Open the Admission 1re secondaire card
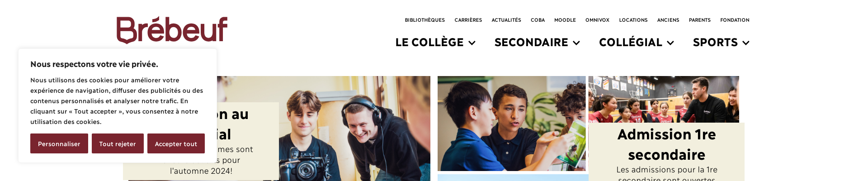868x181 pixels. tap(666, 144)
